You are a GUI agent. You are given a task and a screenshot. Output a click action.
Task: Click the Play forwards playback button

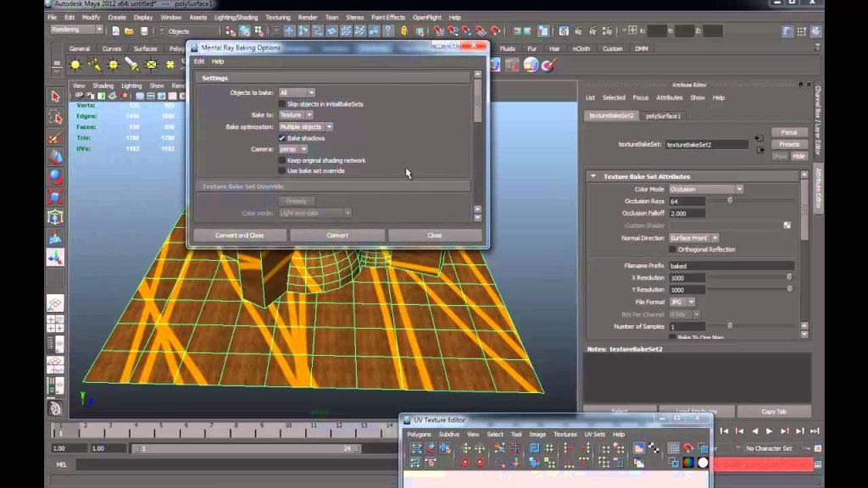[x=770, y=431]
